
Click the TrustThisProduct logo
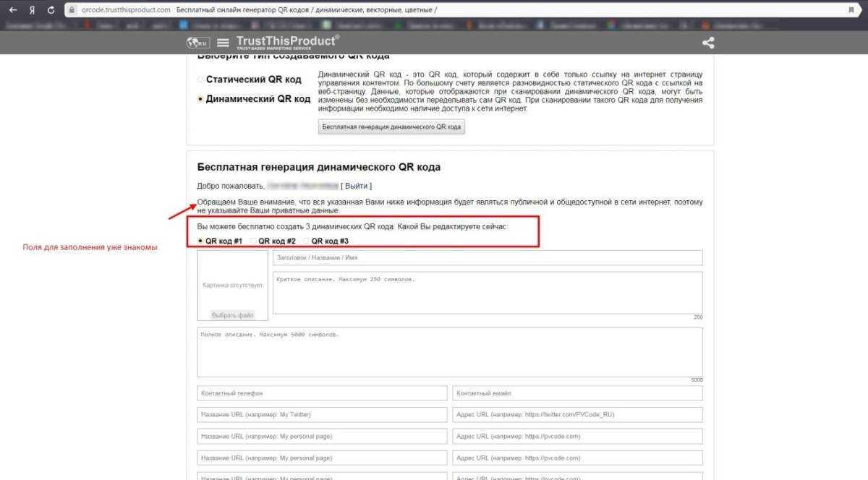point(287,42)
